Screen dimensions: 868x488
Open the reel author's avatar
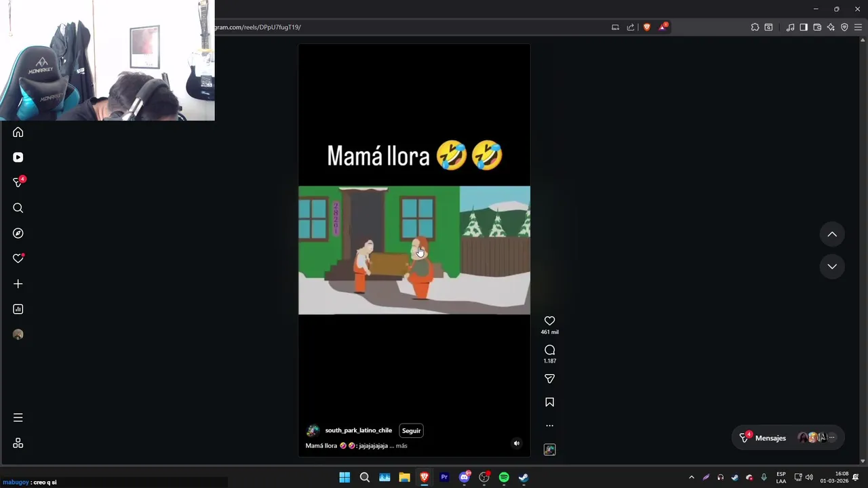point(313,430)
